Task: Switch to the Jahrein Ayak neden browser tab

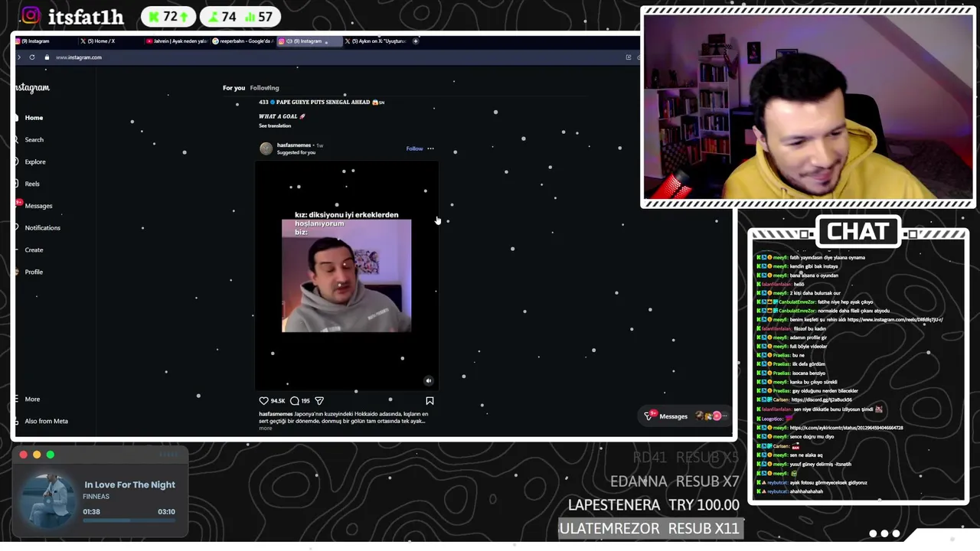Action: (176, 41)
